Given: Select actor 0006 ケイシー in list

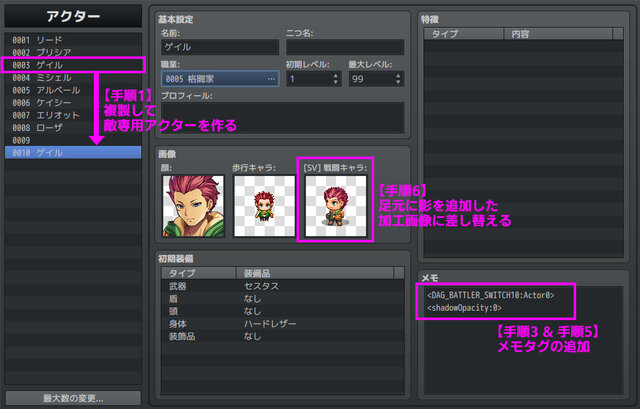Looking at the screenshot, I should click(73, 102).
